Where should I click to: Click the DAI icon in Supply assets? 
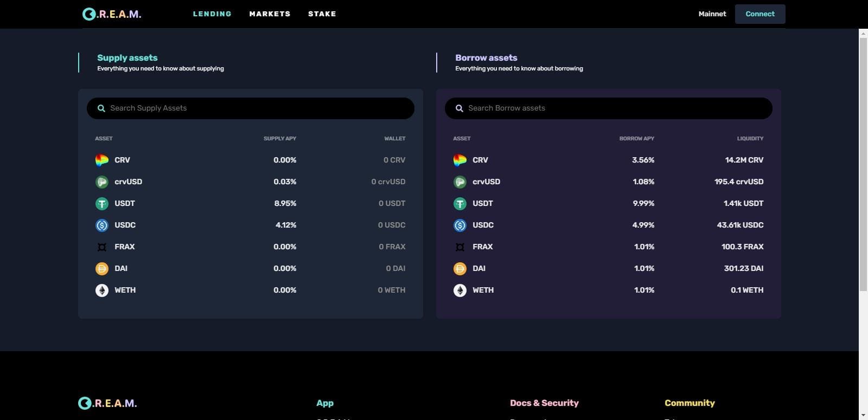(x=102, y=269)
